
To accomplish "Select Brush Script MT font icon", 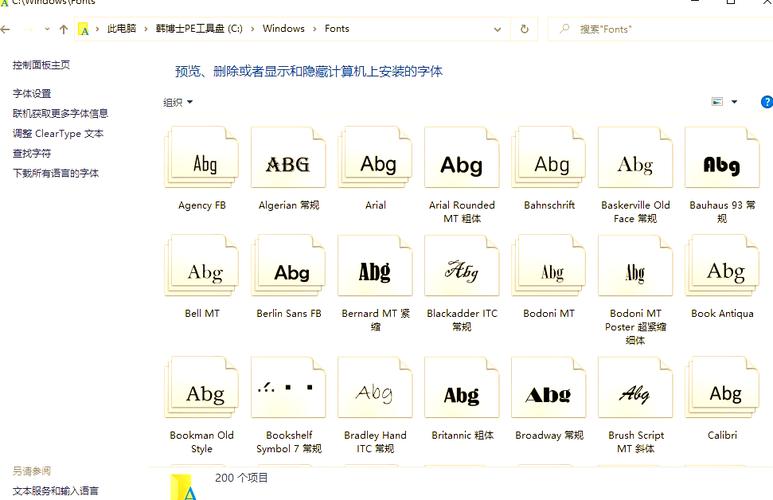I will [x=635, y=387].
